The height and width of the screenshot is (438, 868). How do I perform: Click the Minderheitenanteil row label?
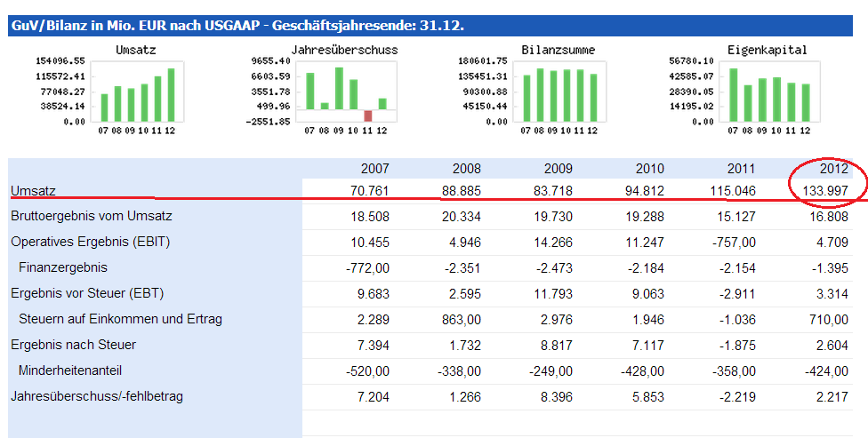coord(69,370)
